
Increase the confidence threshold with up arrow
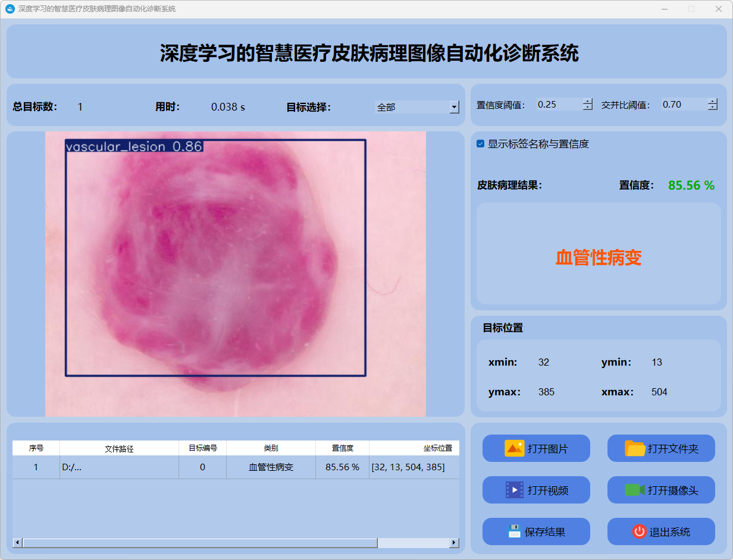tap(588, 101)
